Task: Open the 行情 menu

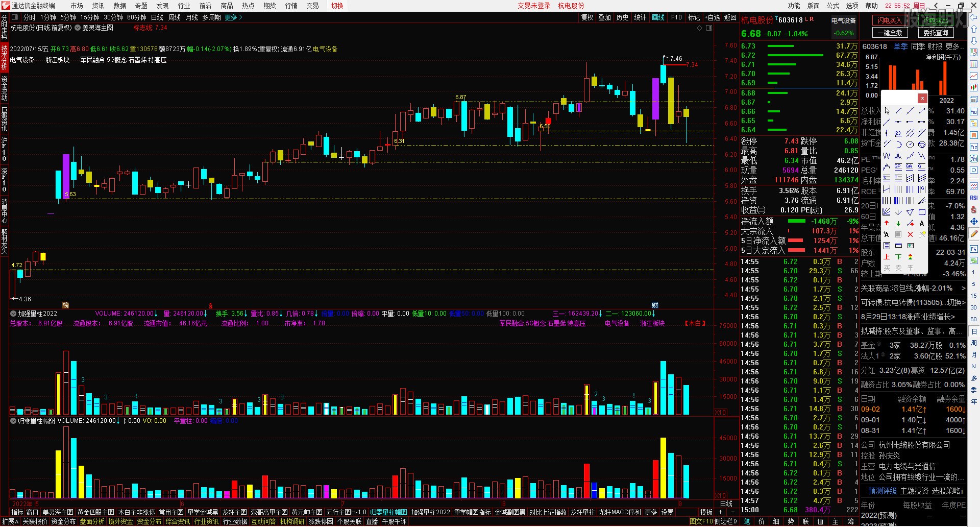Action: 291,6
